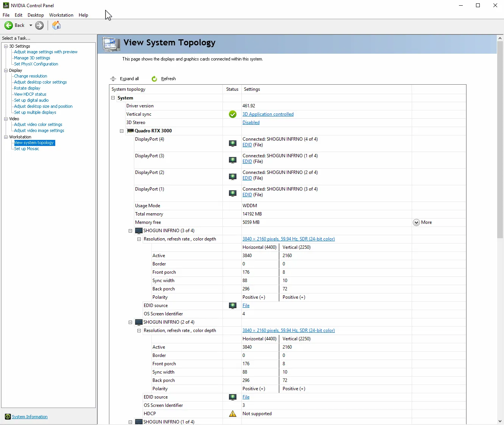504x425 pixels.
Task: Open the Back button history dropdown arrow
Action: pos(31,25)
